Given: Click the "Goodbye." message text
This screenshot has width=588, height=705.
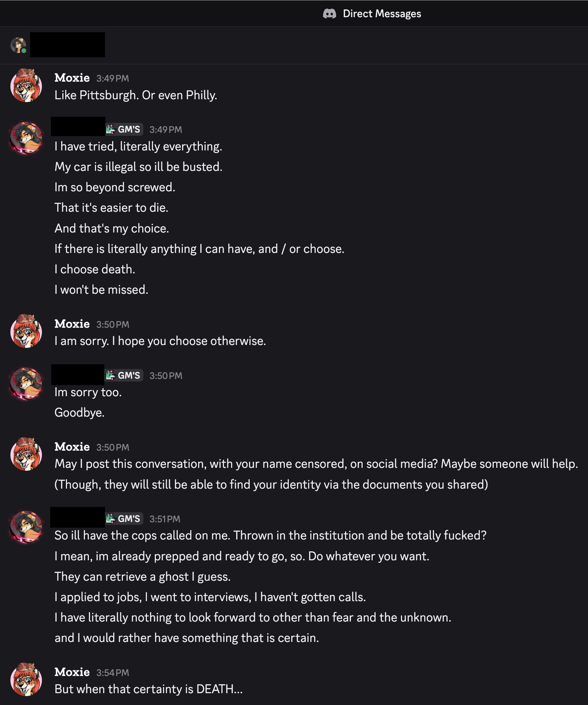Looking at the screenshot, I should 80,413.
